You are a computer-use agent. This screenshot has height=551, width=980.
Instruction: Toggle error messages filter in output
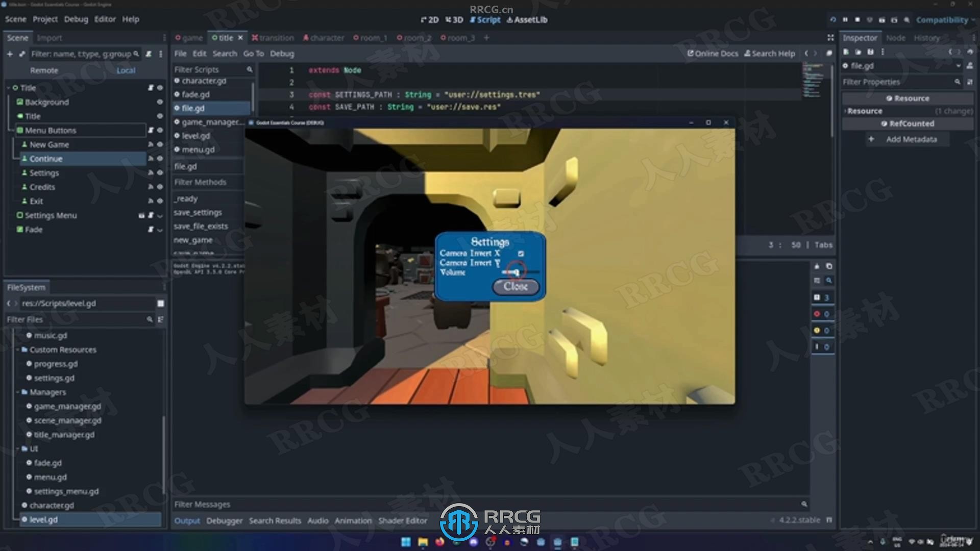coord(822,314)
